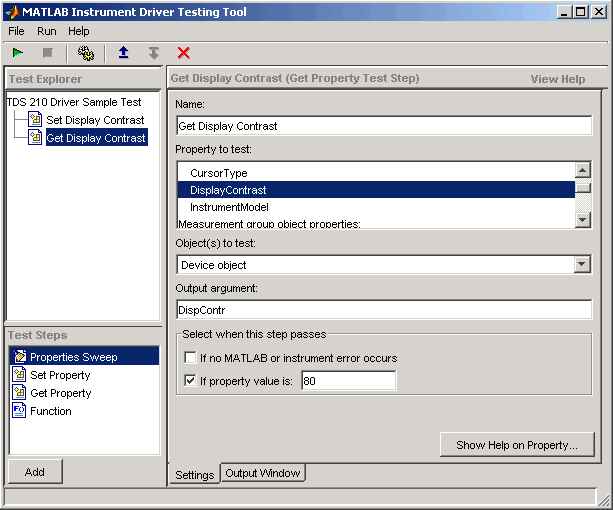Click the Add button

pos(35,472)
